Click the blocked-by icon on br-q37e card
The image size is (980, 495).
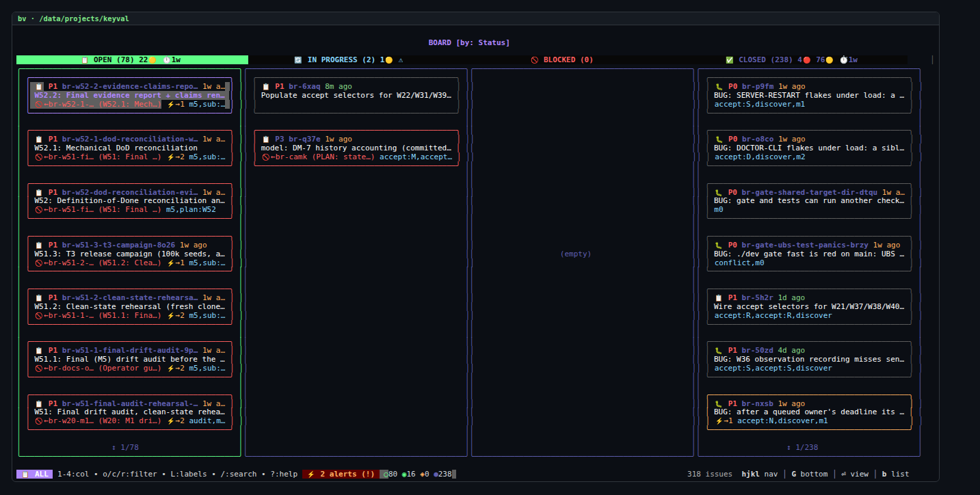(266, 157)
